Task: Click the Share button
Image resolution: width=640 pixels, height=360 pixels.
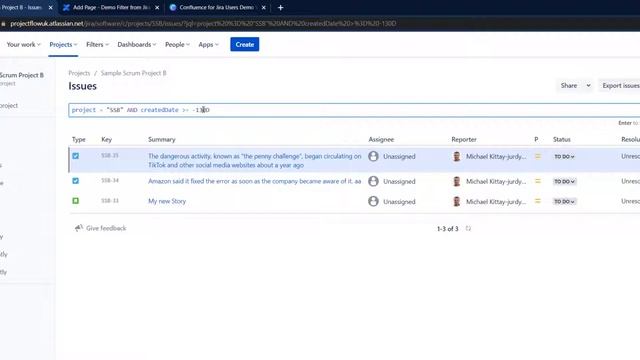Action: tap(569, 86)
